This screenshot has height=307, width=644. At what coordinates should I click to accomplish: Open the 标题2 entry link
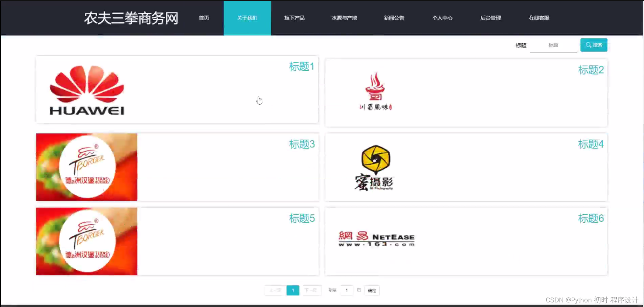591,70
